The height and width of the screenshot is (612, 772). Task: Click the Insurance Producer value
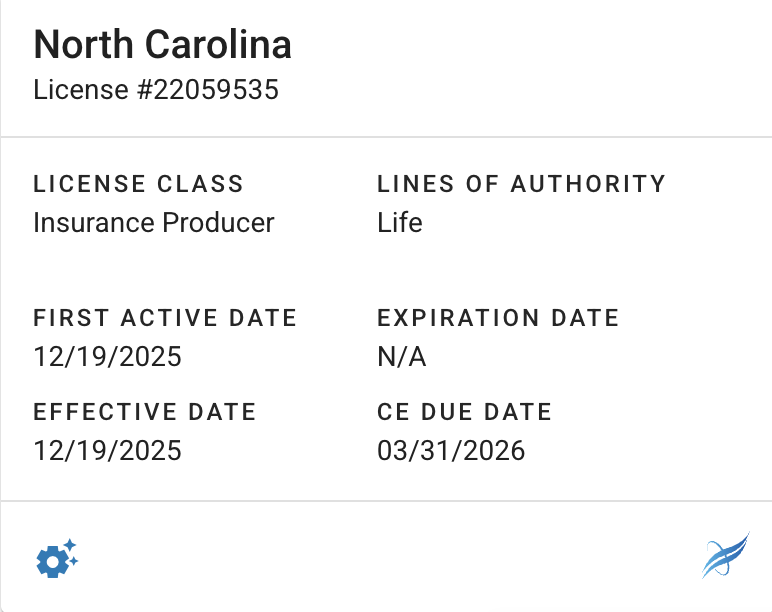click(153, 222)
